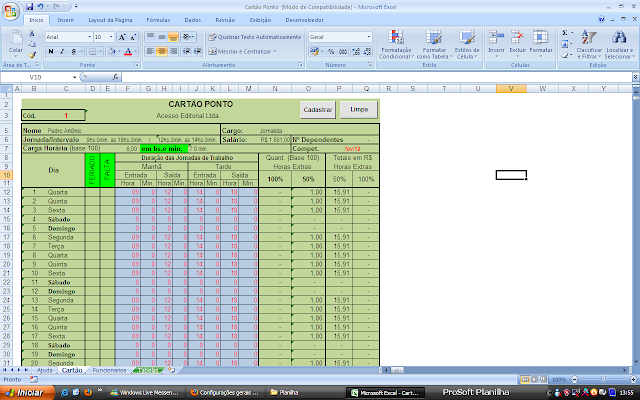The image size is (640, 400).
Task: Toggle italic formatting I button
Action: pyautogui.click(x=62, y=51)
